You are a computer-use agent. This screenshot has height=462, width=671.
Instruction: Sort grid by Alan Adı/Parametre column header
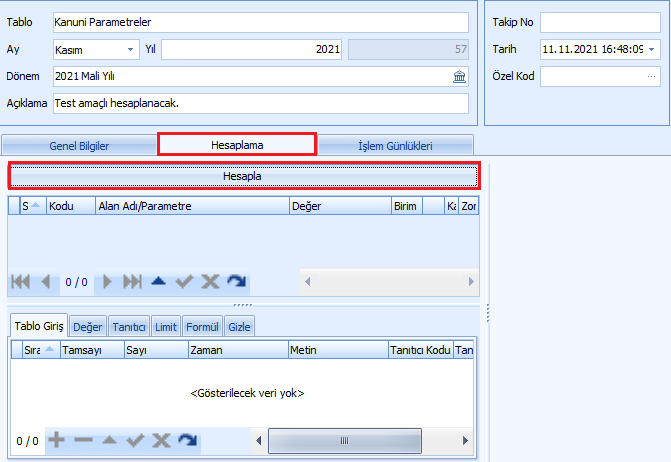click(x=193, y=206)
